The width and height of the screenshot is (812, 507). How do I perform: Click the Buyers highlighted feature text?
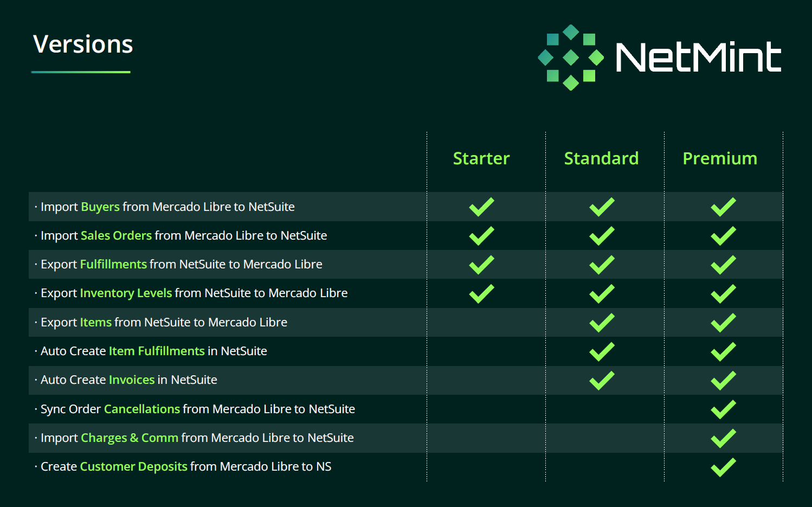[100, 207]
